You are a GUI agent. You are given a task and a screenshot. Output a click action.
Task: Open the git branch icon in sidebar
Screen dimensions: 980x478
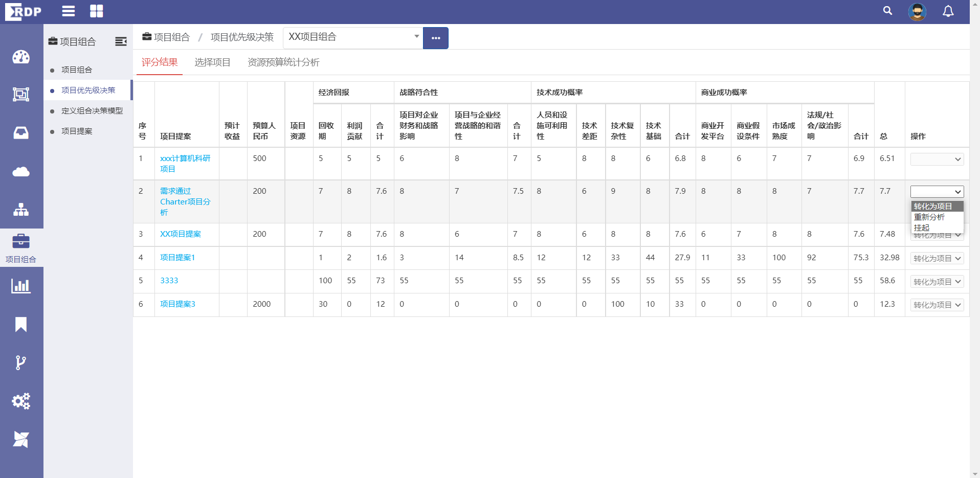click(x=21, y=362)
